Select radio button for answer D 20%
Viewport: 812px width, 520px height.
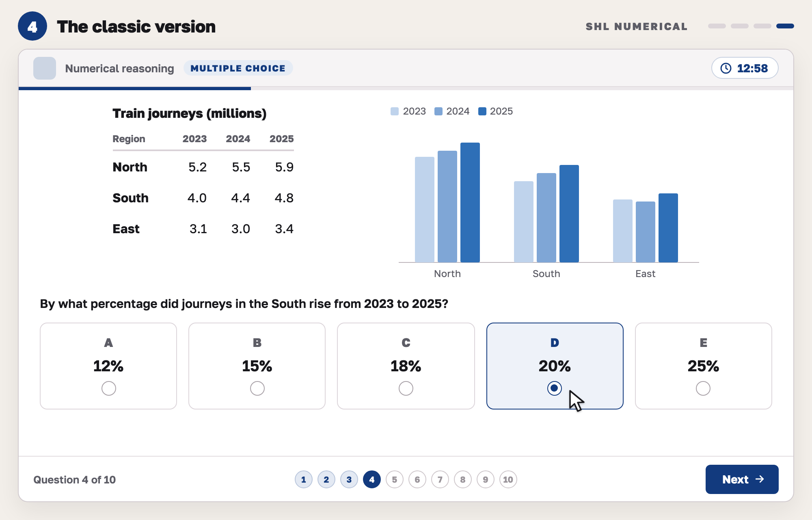click(x=554, y=388)
